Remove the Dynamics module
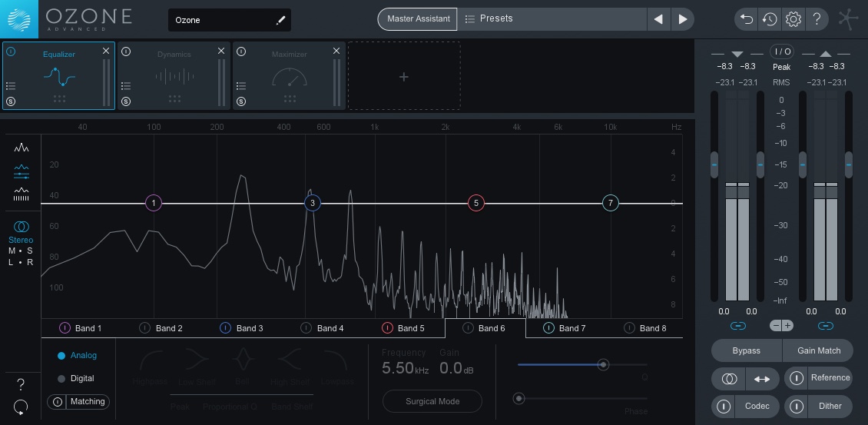This screenshot has height=425, width=868. [x=221, y=51]
